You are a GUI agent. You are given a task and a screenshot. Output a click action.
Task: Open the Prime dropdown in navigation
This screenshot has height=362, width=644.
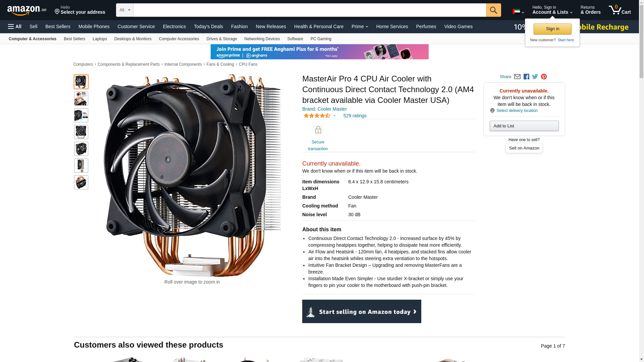coord(360,26)
